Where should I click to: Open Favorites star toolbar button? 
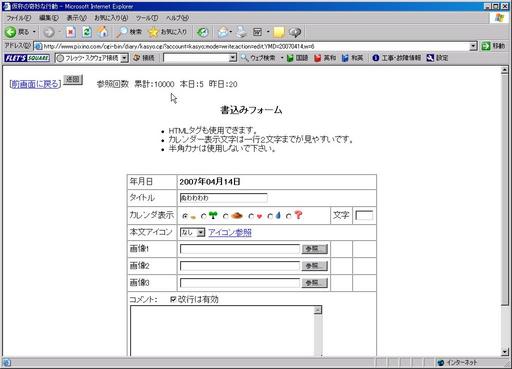167,32
